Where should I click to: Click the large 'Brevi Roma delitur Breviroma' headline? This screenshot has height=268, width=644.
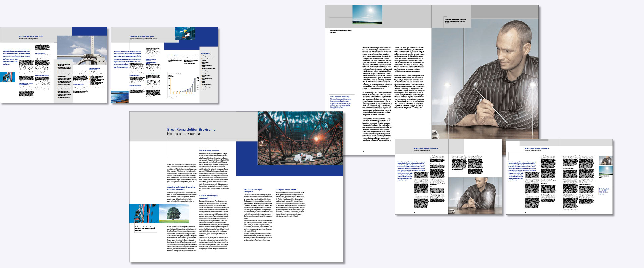(x=191, y=129)
